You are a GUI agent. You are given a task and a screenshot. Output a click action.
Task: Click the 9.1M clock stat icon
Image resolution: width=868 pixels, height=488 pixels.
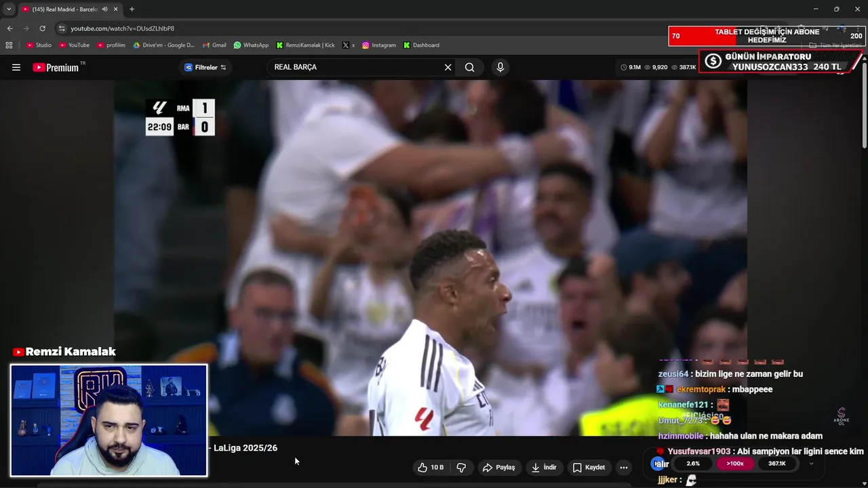[x=623, y=67]
